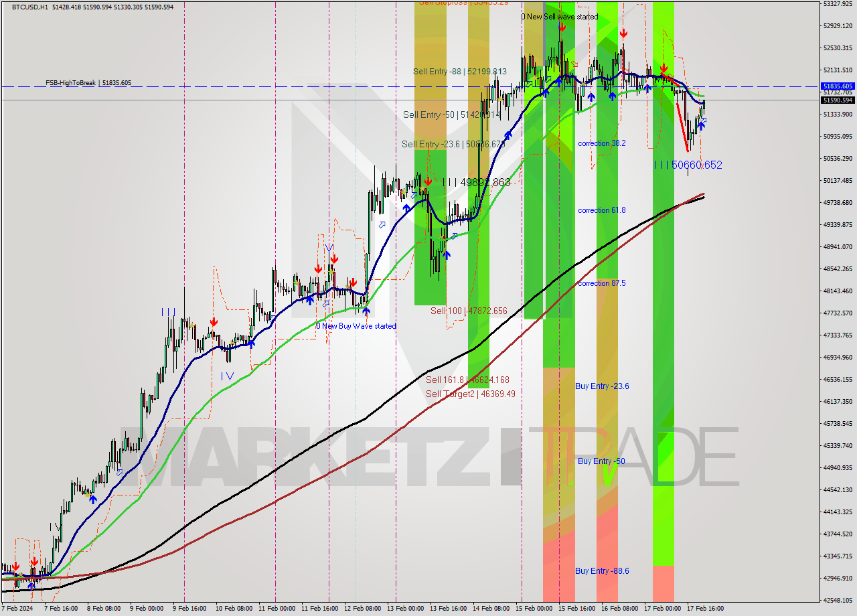Select the 'Sell 161.8 | 46624.168' label

(x=467, y=380)
